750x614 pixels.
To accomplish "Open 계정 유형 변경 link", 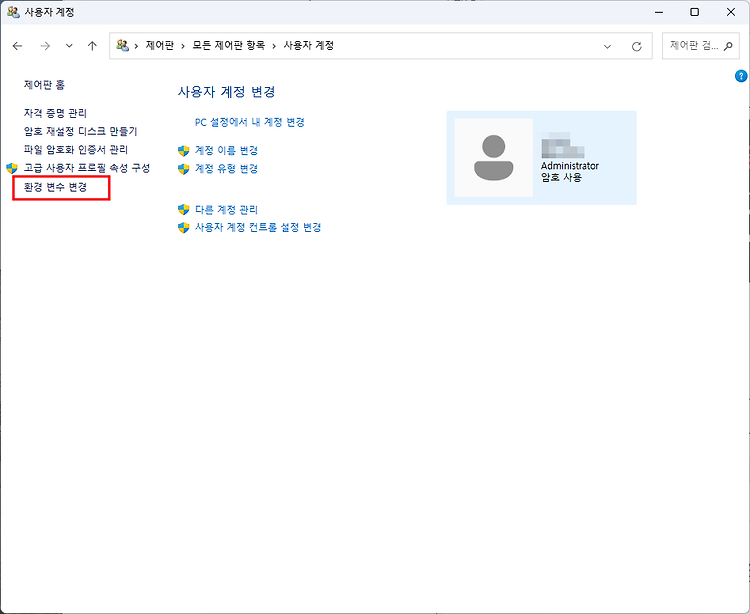I will (226, 169).
